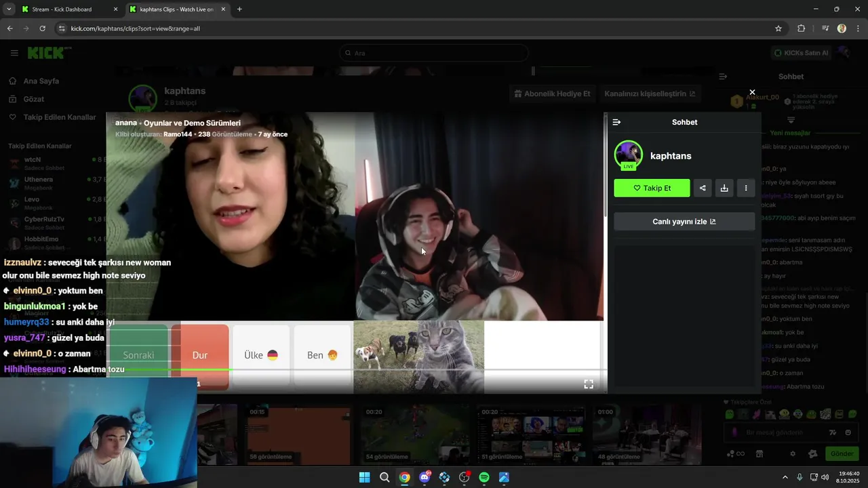The height and width of the screenshot is (488, 868).
Task: Open Chrome media controls
Action: 825,28
